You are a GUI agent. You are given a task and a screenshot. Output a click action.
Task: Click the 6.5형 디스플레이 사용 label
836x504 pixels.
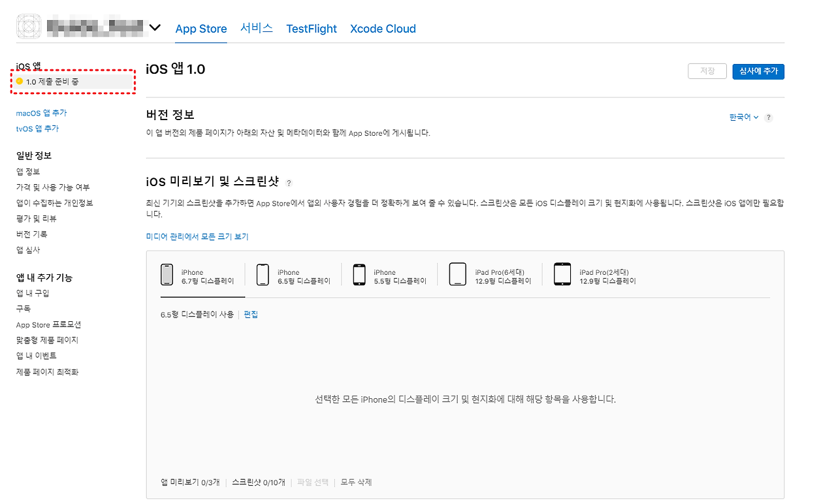coord(197,315)
